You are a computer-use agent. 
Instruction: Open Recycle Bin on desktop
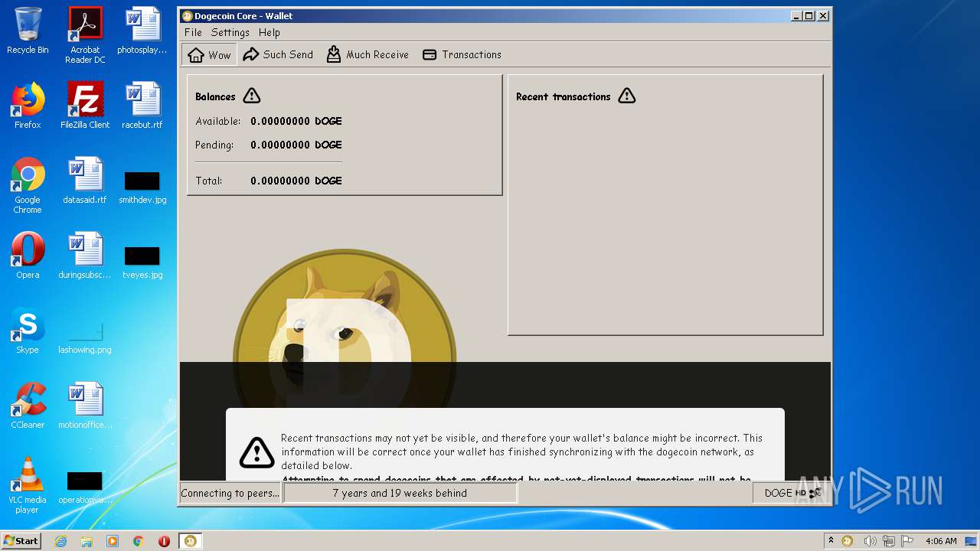[x=28, y=31]
